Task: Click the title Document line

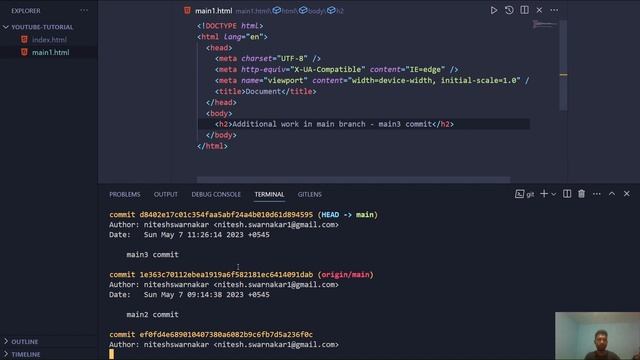Action: [266, 91]
